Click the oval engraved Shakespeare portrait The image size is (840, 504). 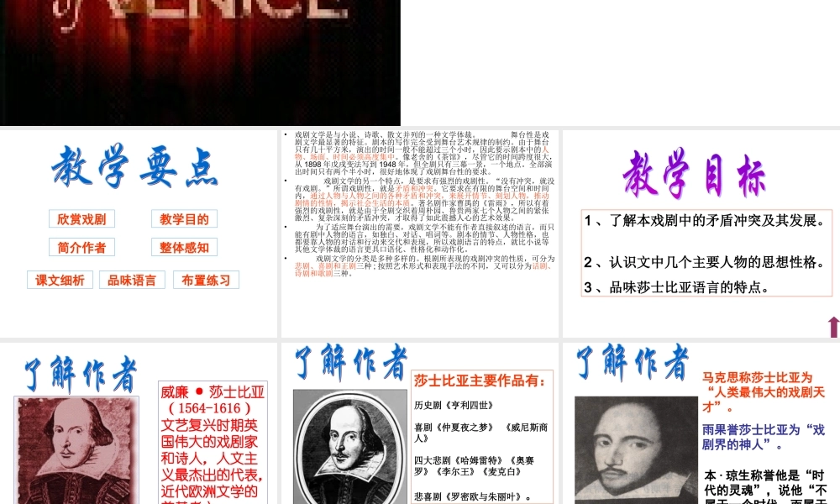pos(349,447)
